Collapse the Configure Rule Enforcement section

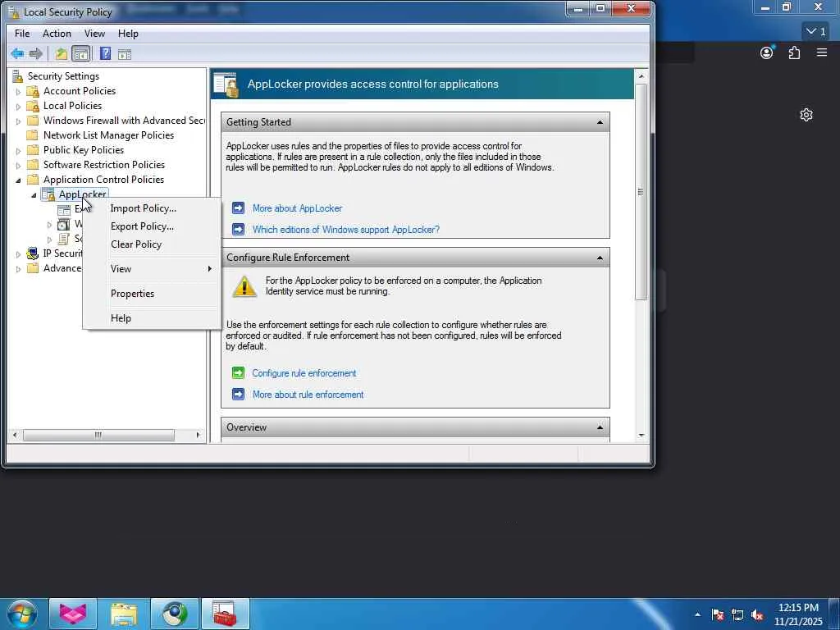pos(600,258)
